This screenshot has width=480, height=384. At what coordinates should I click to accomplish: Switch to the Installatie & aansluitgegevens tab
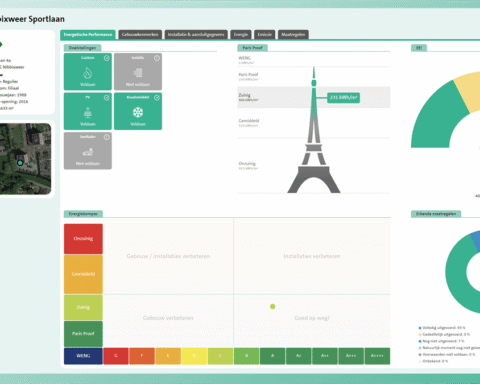196,35
